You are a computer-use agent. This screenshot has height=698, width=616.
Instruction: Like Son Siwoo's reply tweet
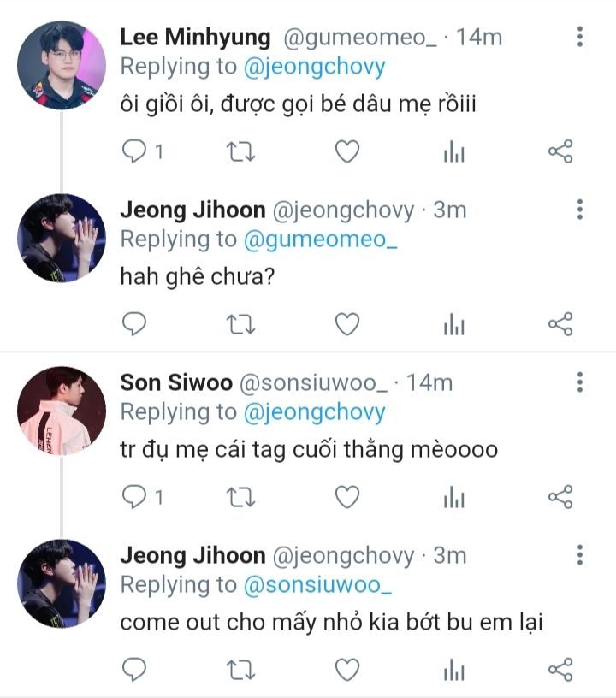click(x=346, y=497)
